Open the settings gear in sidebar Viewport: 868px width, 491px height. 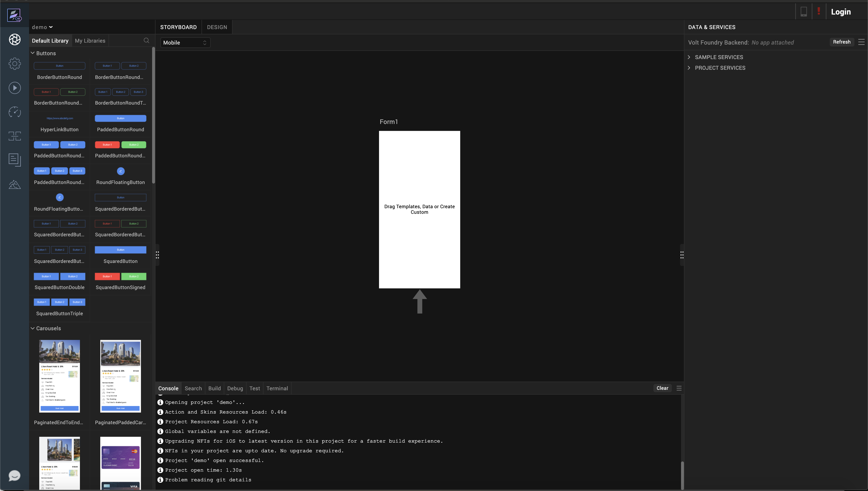[15, 64]
